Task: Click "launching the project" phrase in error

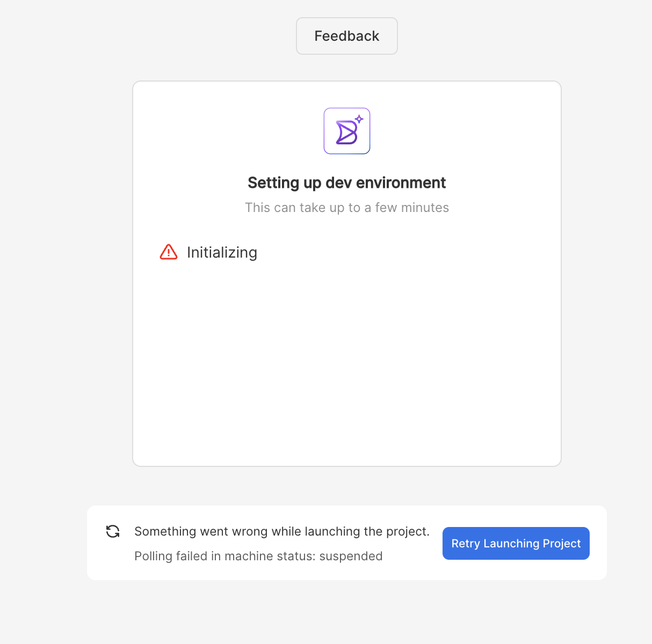Action: (367, 531)
